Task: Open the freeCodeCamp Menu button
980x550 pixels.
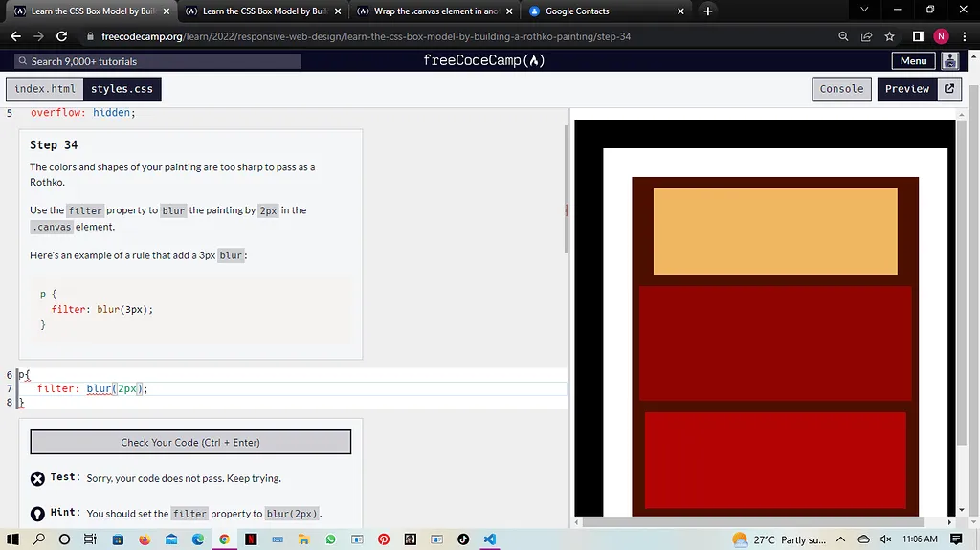Action: [913, 60]
